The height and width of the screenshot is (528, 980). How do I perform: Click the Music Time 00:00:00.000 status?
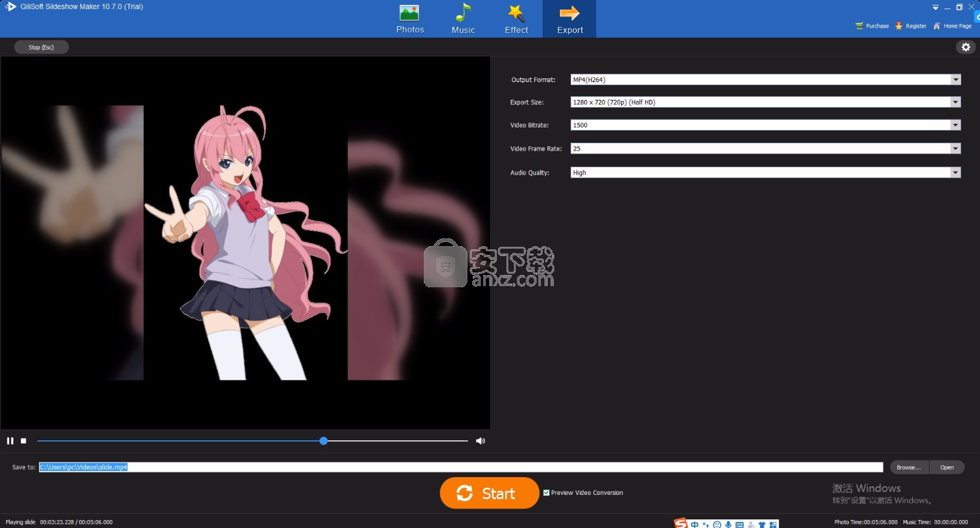[x=935, y=522]
